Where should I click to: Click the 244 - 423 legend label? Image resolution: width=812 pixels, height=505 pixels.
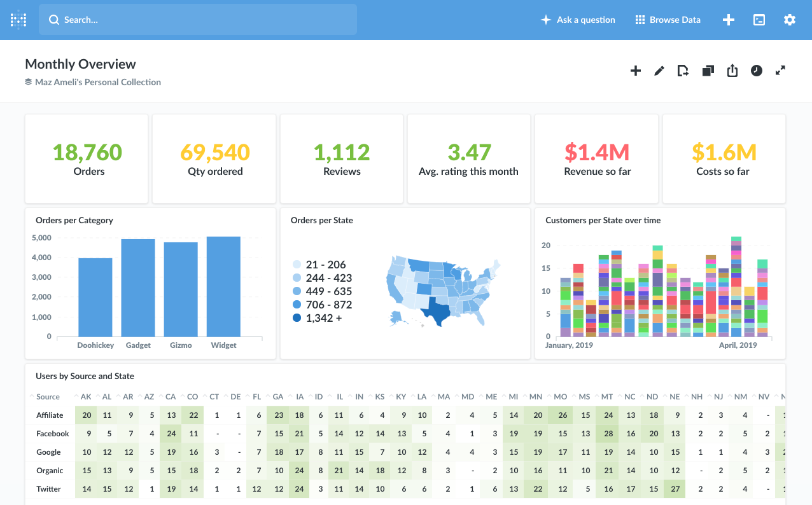point(329,278)
